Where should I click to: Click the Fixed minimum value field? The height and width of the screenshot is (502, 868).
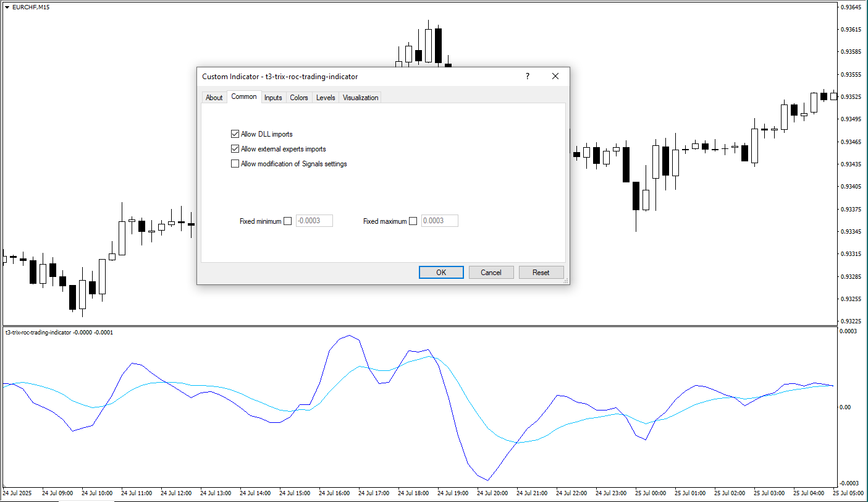(x=314, y=221)
